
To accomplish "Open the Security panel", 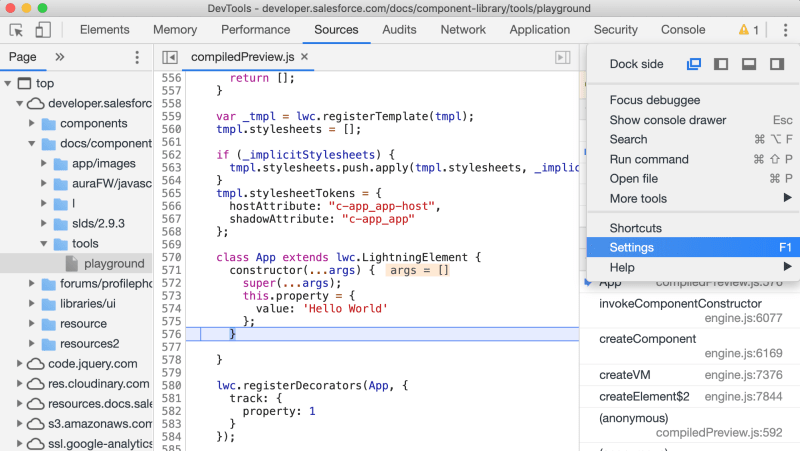I will coord(616,30).
